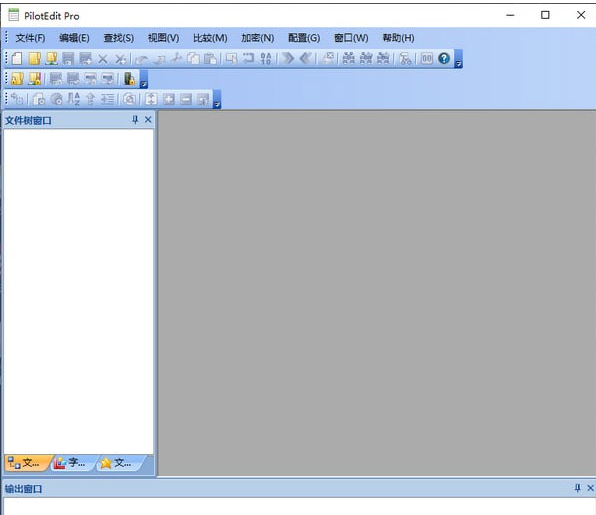Click the sort A-Z icon
The image size is (596, 515).
click(x=74, y=99)
